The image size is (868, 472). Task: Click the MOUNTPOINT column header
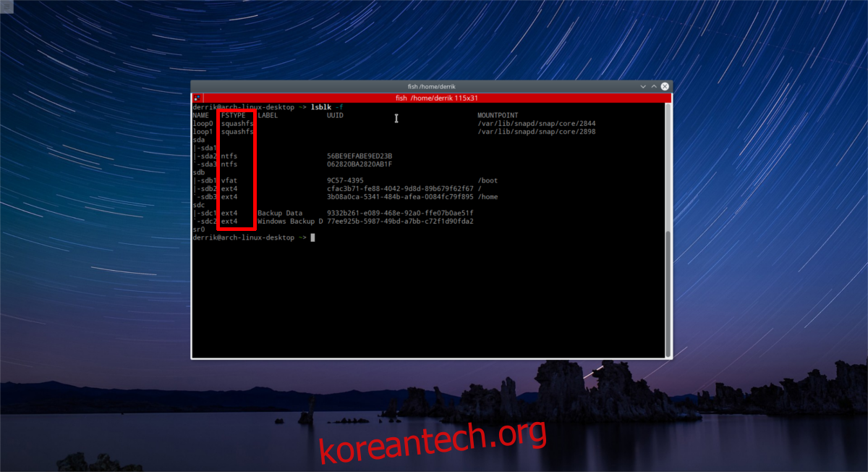click(x=498, y=115)
